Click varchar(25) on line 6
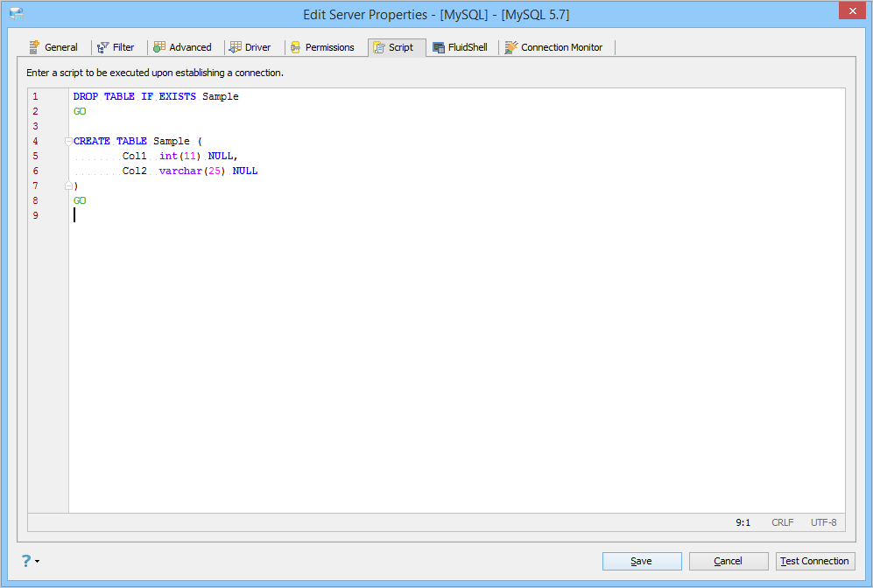The height and width of the screenshot is (588, 873). coord(192,171)
